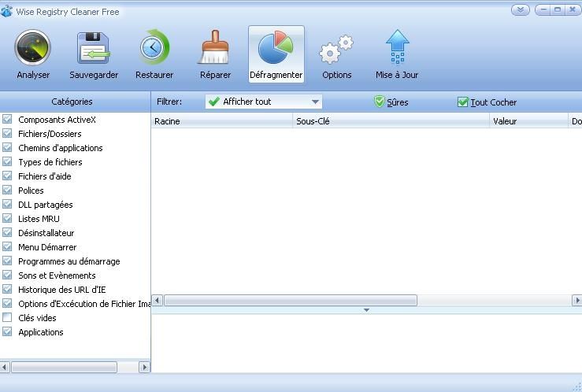Click categories panel horizontal scrollbar thumb
Screen dimensions: 582x392
click(65, 368)
